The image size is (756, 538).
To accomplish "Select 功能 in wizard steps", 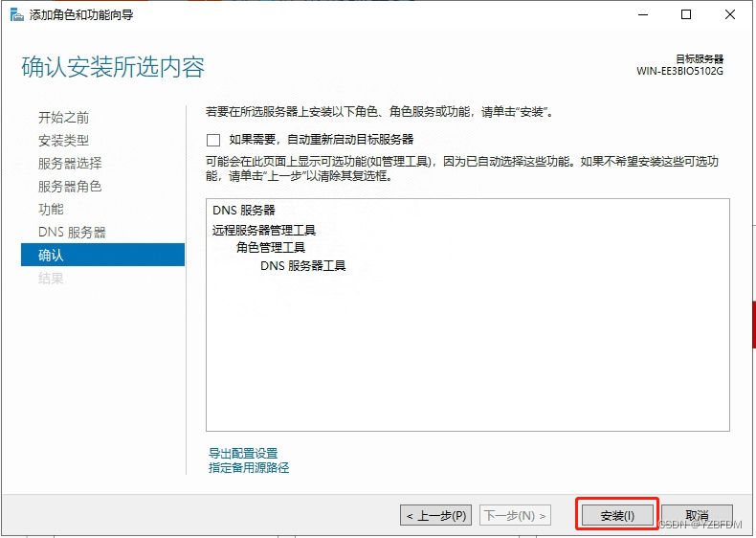I will click(x=51, y=209).
